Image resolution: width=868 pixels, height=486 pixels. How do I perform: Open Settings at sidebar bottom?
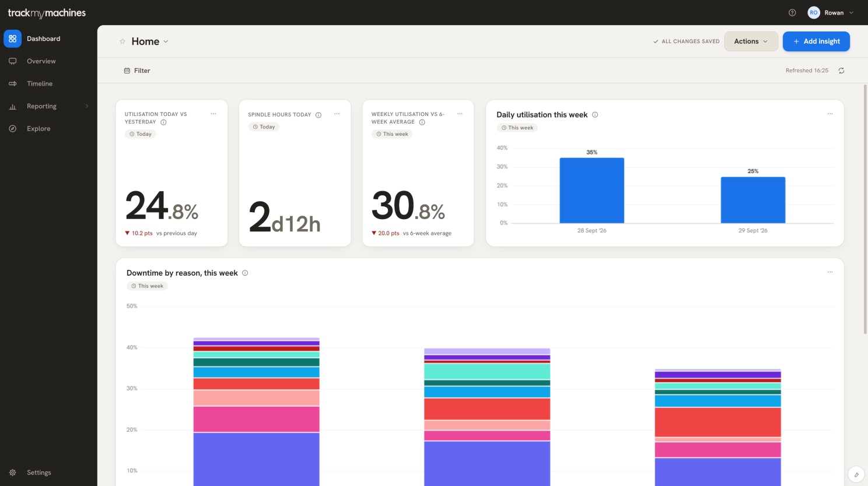[x=48, y=473]
